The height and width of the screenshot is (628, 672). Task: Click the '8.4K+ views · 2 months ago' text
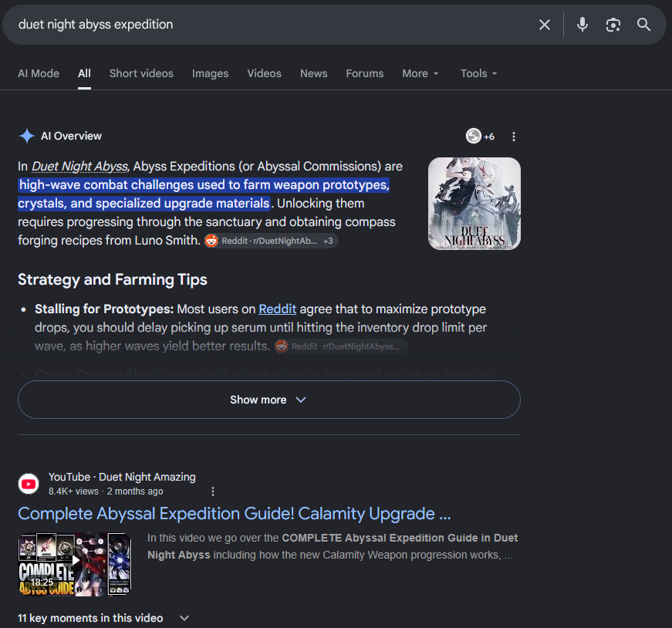(106, 491)
